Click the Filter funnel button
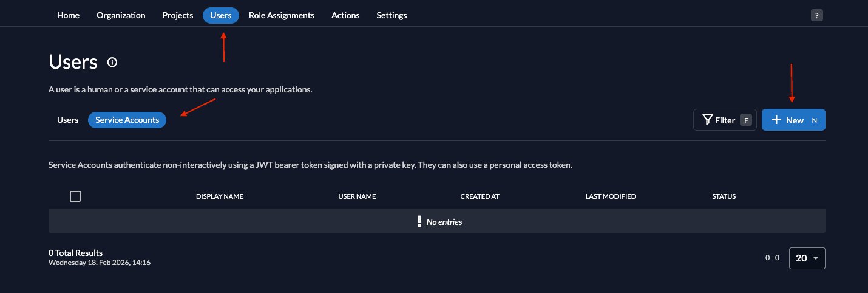 coord(725,120)
